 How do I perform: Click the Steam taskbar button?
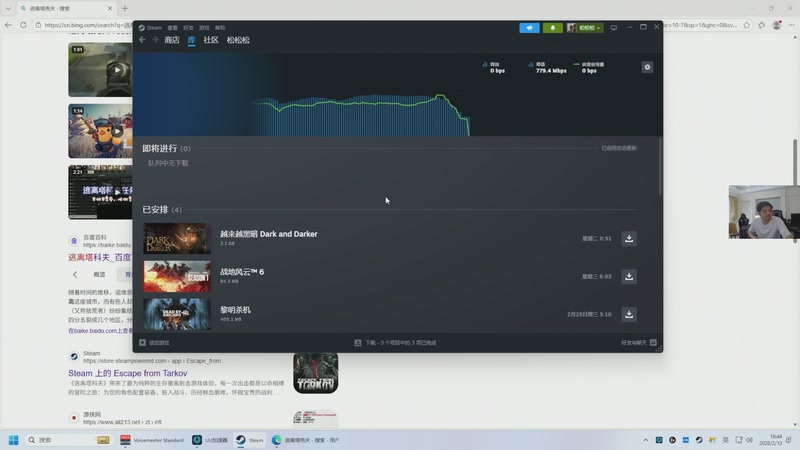[x=249, y=440]
